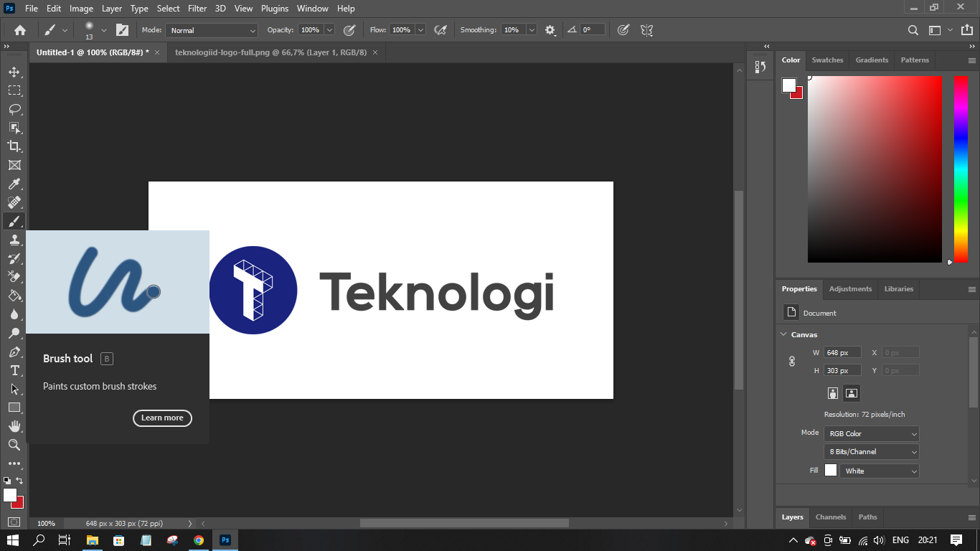Toggle the brush settings panel button
This screenshot has height=551, width=980.
point(122,30)
